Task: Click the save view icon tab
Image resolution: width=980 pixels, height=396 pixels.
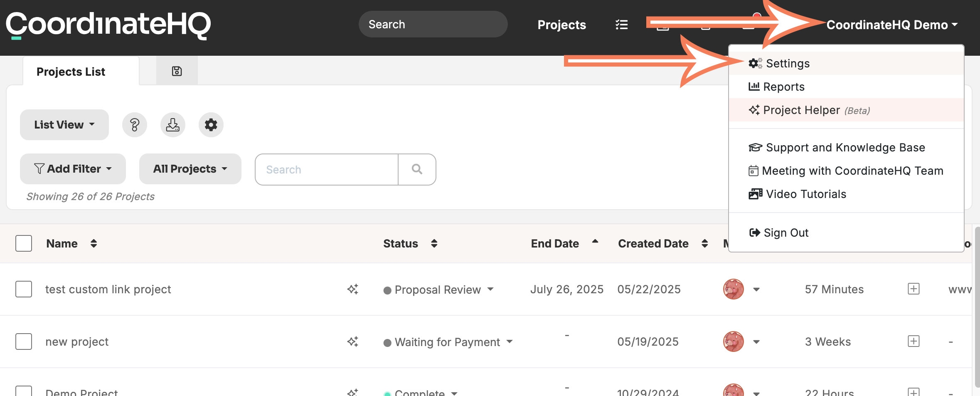Action: tap(177, 71)
